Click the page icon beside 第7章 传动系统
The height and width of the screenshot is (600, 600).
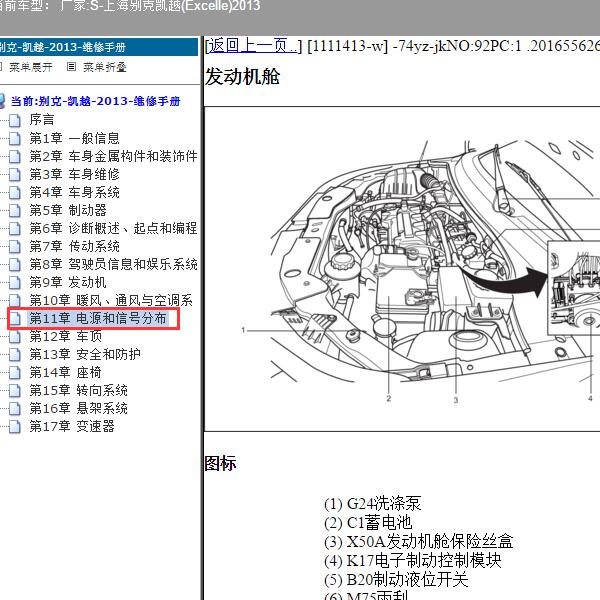pyautogui.click(x=15, y=246)
